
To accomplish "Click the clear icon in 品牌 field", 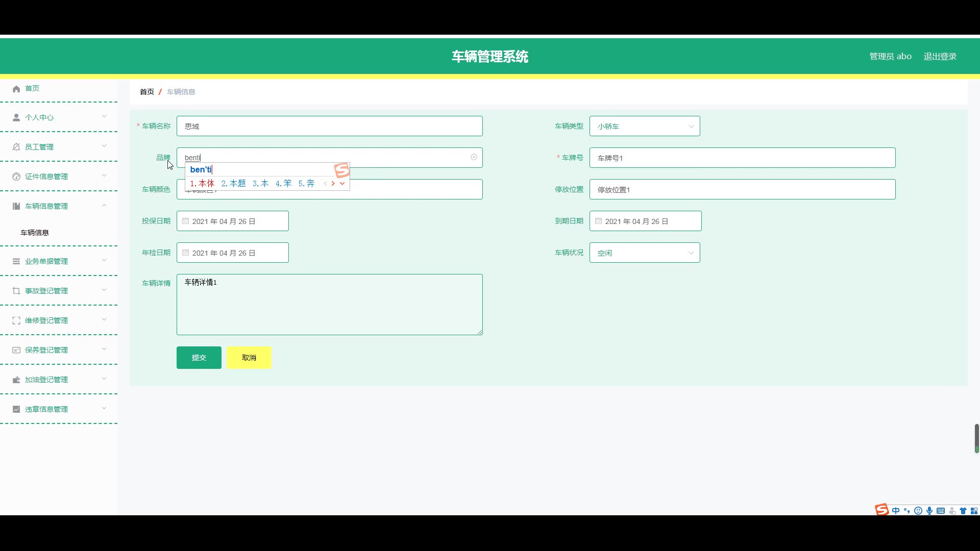I will pos(474,157).
